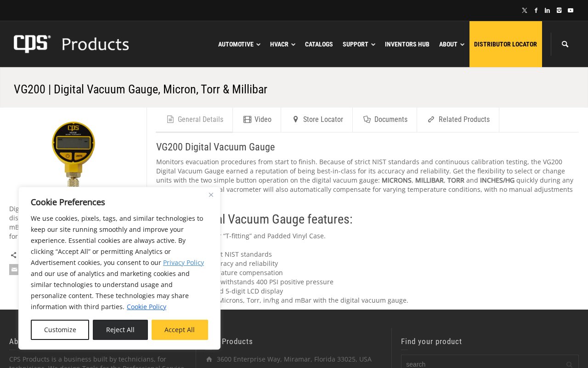Click the VG200 vacuum gauge product image
The width and height of the screenshot is (588, 368).
(73, 152)
